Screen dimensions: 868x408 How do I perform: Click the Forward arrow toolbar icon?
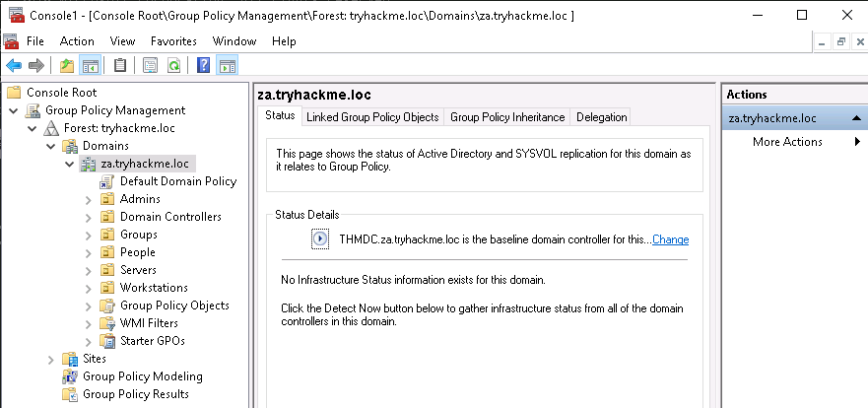(36, 66)
